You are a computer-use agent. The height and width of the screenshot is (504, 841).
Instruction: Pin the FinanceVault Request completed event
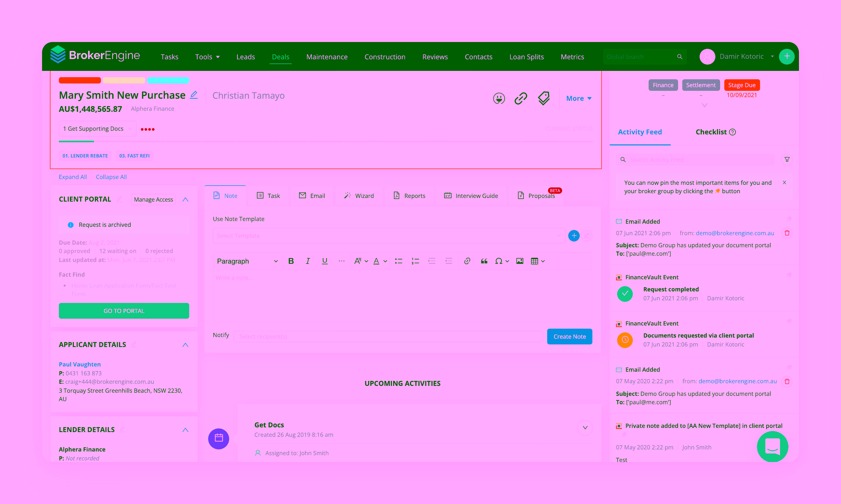click(x=789, y=275)
